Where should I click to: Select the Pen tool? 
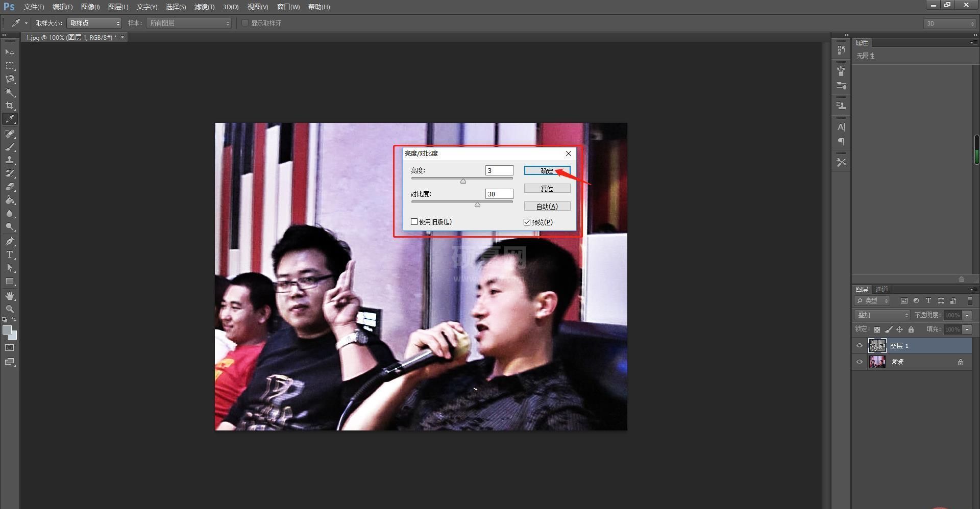click(10, 241)
